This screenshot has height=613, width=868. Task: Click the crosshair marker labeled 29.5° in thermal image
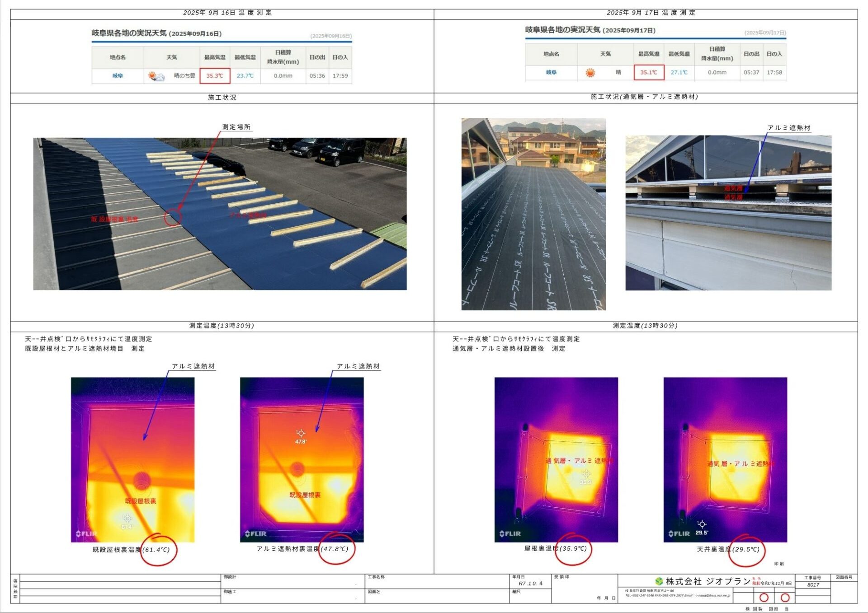coord(702,524)
